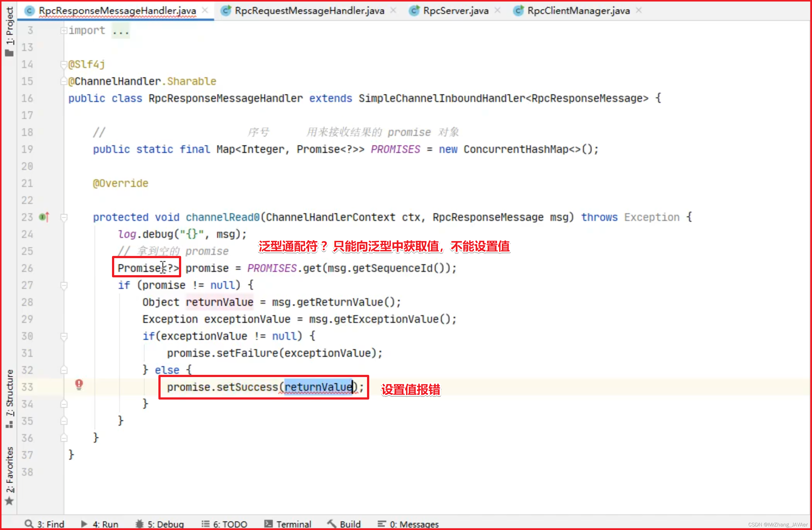Collapse the if promise block on line 27
This screenshot has height=530, width=812.
click(x=63, y=285)
